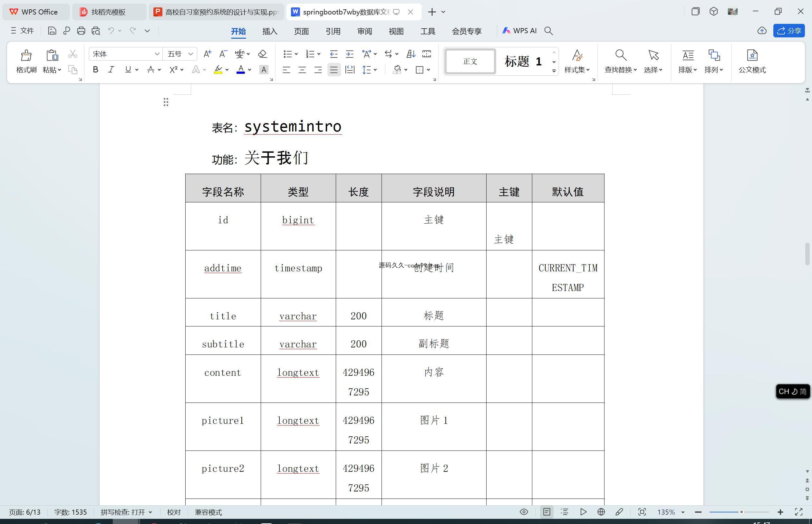Switch to 找稻壳模板 tab
812x524 pixels.
(x=109, y=12)
